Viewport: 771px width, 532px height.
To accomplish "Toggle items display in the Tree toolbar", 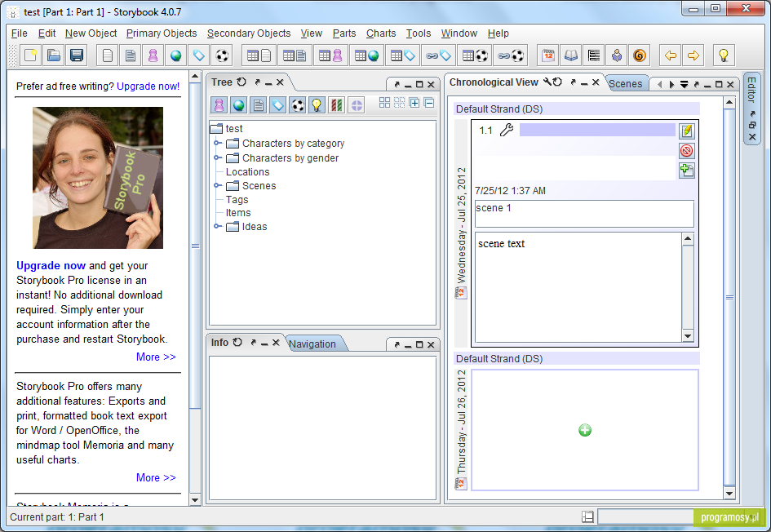I will [x=298, y=104].
